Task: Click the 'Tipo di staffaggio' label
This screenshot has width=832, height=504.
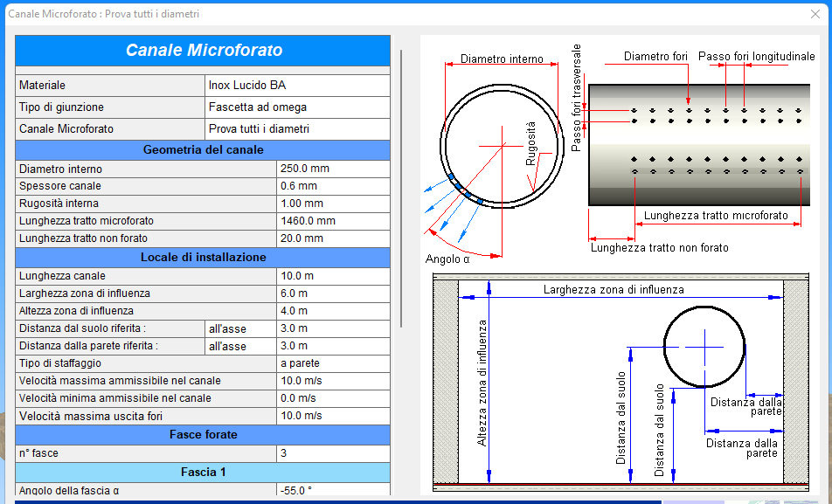Action: point(146,363)
